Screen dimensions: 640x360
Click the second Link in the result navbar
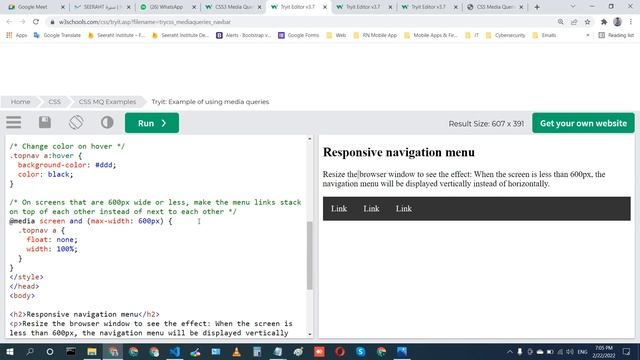(371, 209)
